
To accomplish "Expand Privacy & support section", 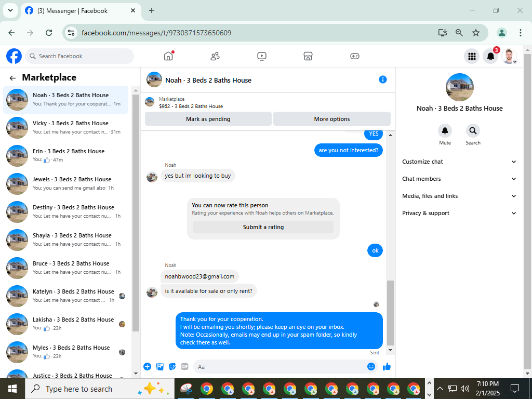I will coord(459,213).
